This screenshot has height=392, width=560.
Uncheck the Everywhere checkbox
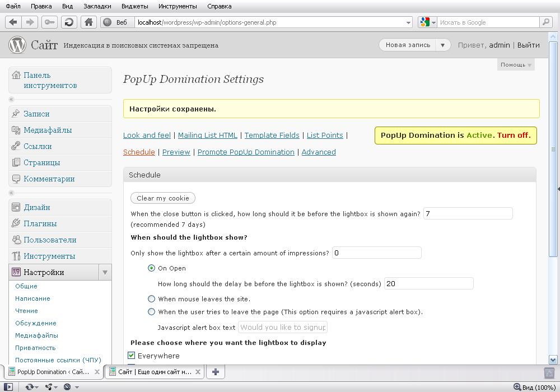[132, 356]
